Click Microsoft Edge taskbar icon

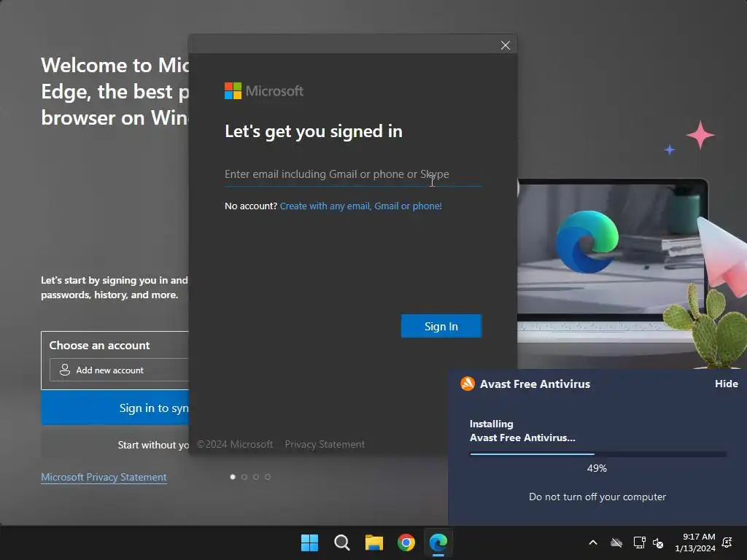coord(438,542)
